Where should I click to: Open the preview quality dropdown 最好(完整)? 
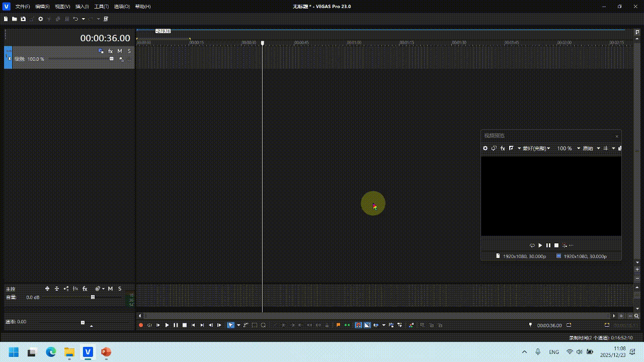pos(535,148)
